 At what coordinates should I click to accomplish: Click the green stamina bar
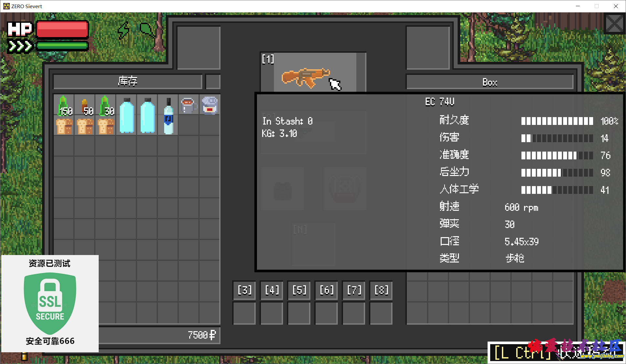coord(62,46)
